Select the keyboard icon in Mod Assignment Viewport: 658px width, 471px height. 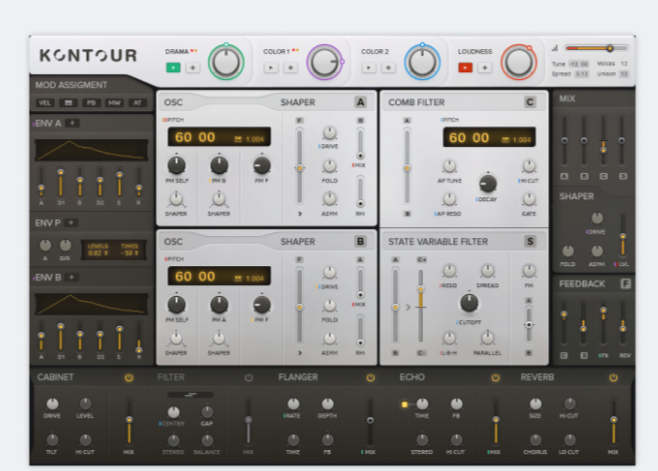pos(68,103)
